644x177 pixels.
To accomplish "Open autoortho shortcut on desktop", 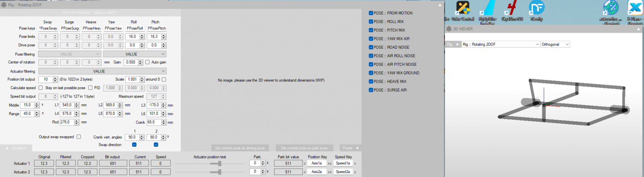I will [x=611, y=12].
